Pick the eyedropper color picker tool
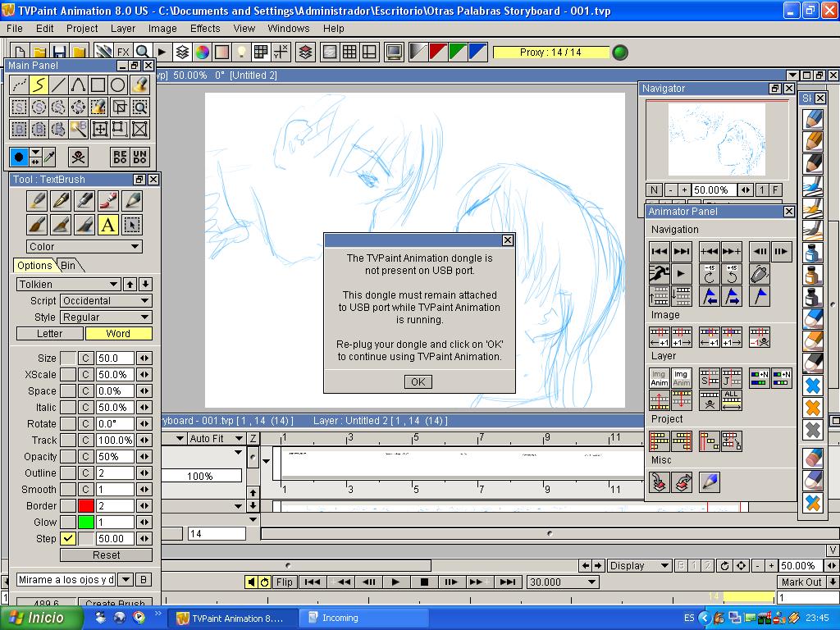Image resolution: width=840 pixels, height=630 pixels. coord(50,157)
